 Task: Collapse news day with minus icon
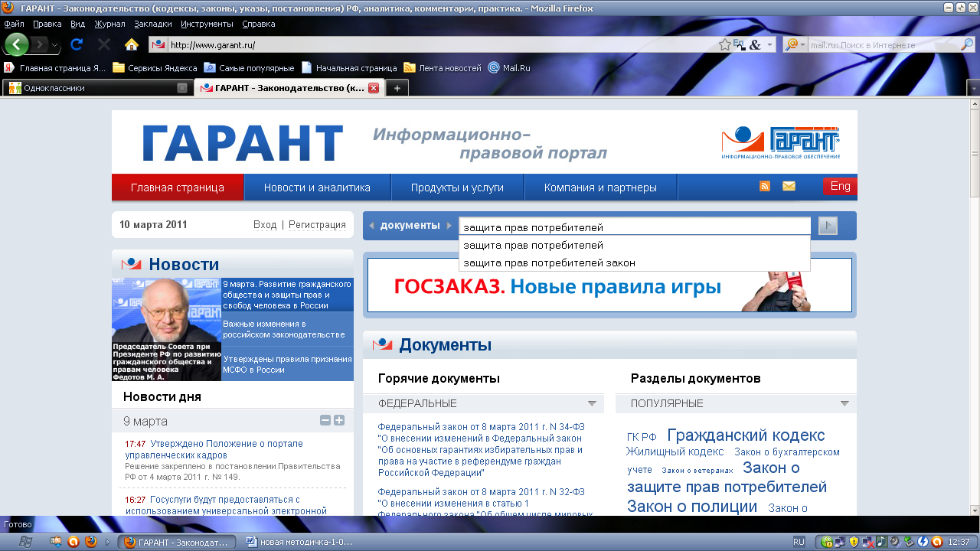[x=325, y=421]
